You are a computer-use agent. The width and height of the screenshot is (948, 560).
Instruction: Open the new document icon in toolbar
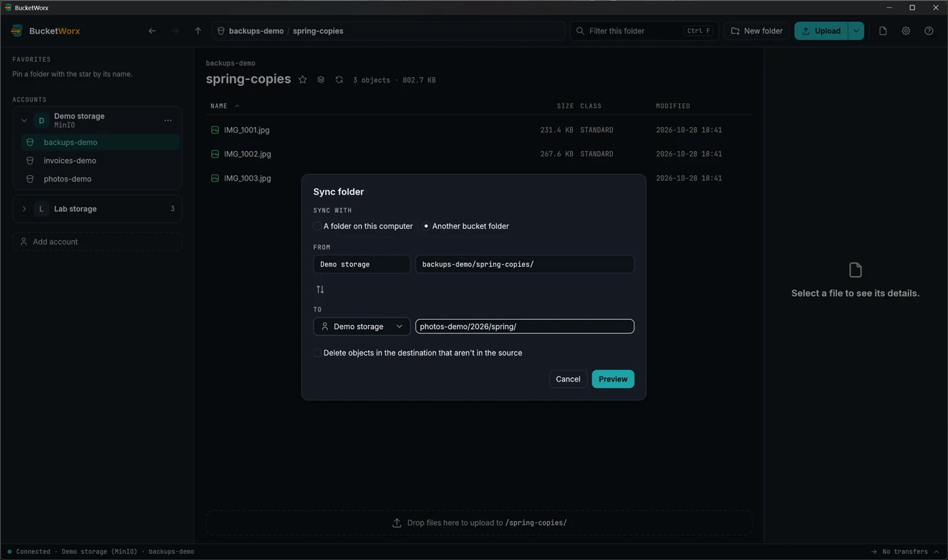pyautogui.click(x=883, y=31)
